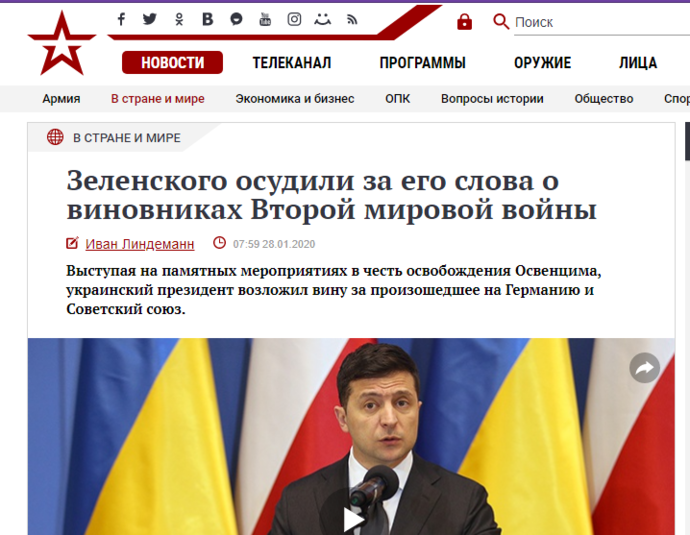The width and height of the screenshot is (690, 535).
Task: Open the YouTube icon in header
Action: coord(265,19)
